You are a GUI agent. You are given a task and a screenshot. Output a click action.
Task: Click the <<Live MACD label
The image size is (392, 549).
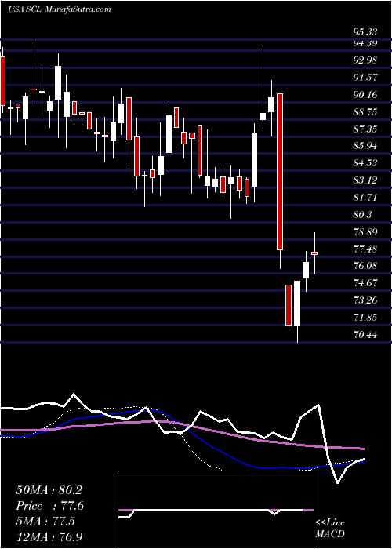tap(330, 528)
